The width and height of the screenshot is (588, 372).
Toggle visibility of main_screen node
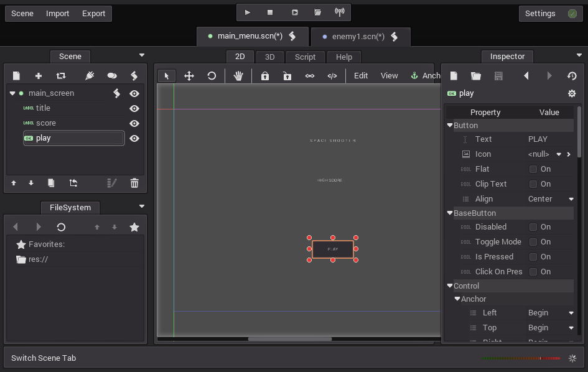(134, 93)
